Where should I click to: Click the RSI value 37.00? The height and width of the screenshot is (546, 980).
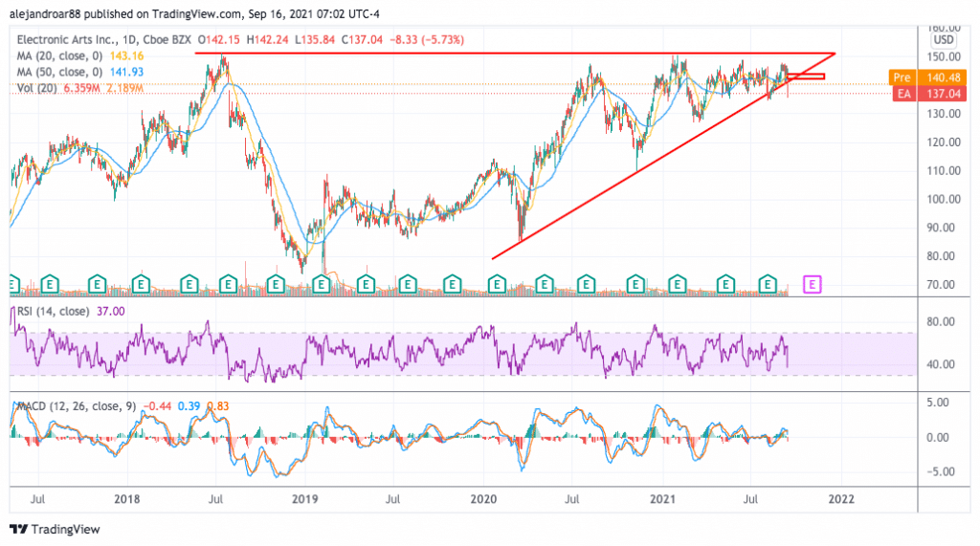111,311
